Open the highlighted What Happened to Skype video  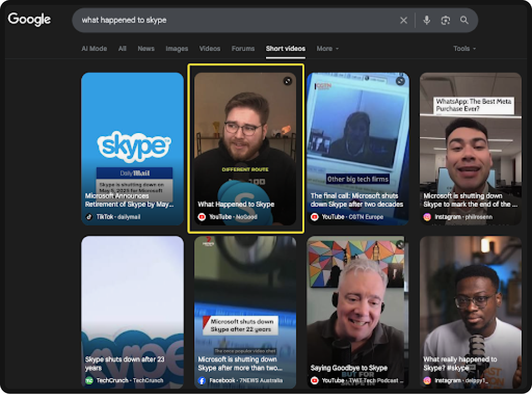[x=246, y=148]
